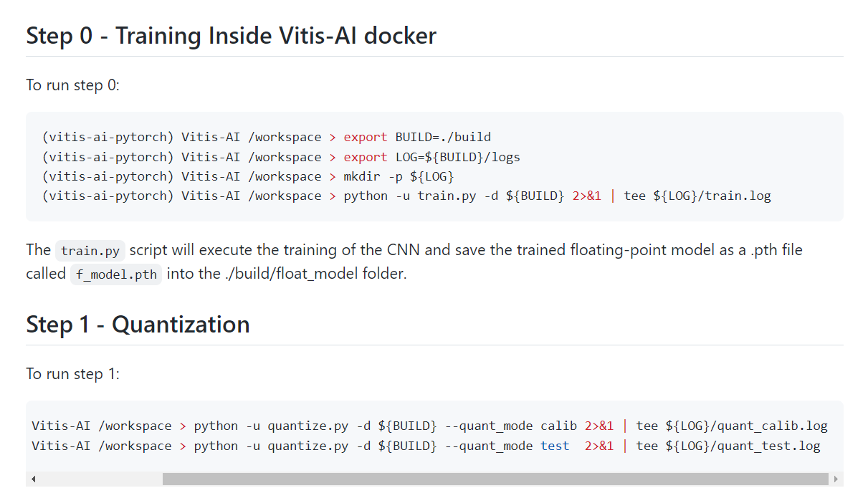Click the "mkdir -p ${LOG}" command text
Viewport: 868px width, 488px height.
coord(399,176)
